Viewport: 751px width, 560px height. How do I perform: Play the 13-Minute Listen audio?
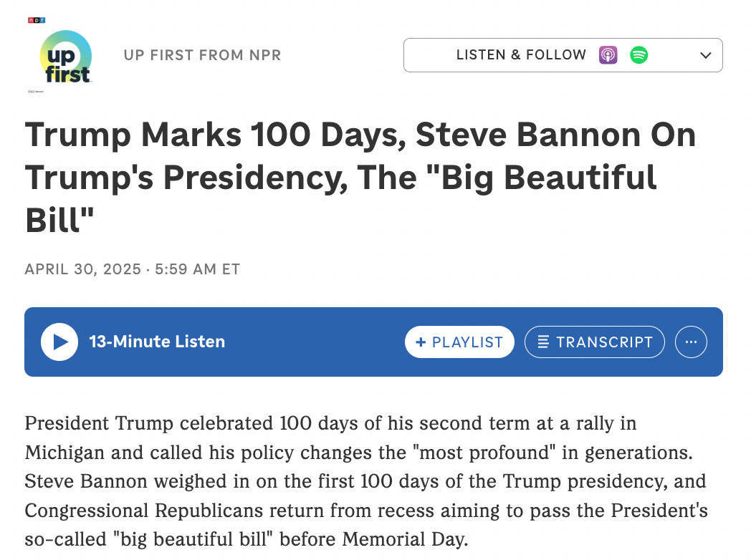pyautogui.click(x=59, y=342)
